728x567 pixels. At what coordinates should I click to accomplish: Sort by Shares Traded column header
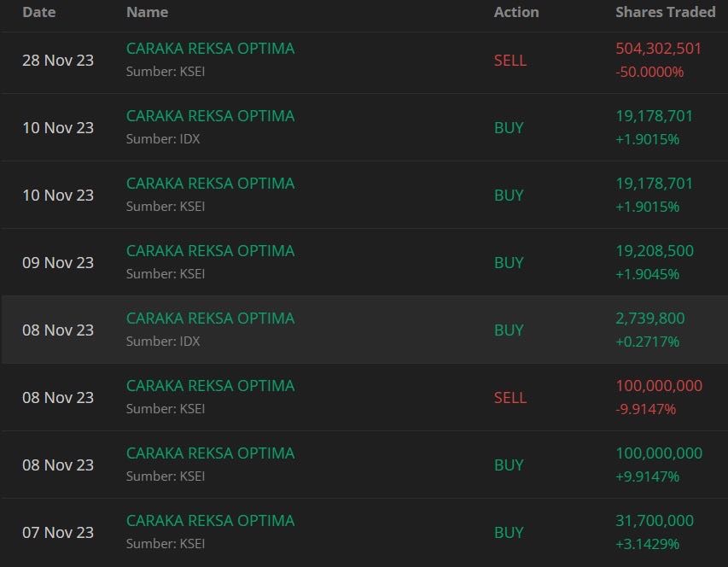coord(665,12)
